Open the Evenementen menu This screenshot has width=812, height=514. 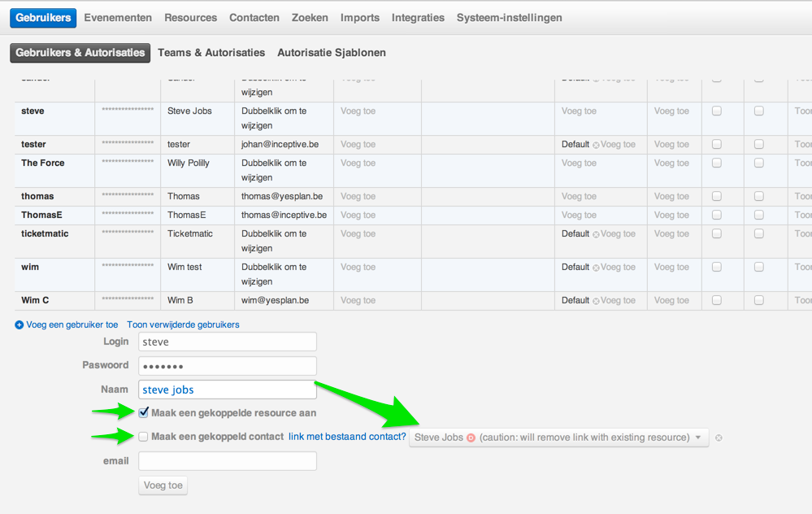[x=118, y=17]
